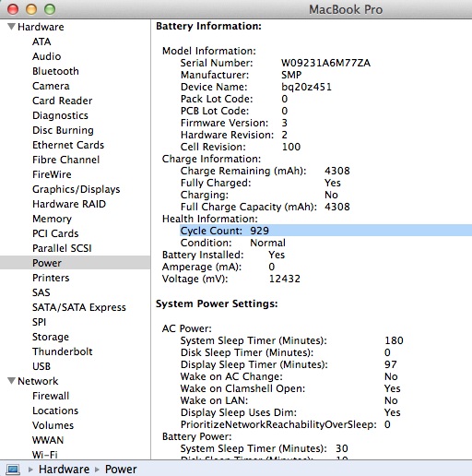The width and height of the screenshot is (472, 476).
Task: Click the Charge Remaining value 4308
Action: point(337,171)
